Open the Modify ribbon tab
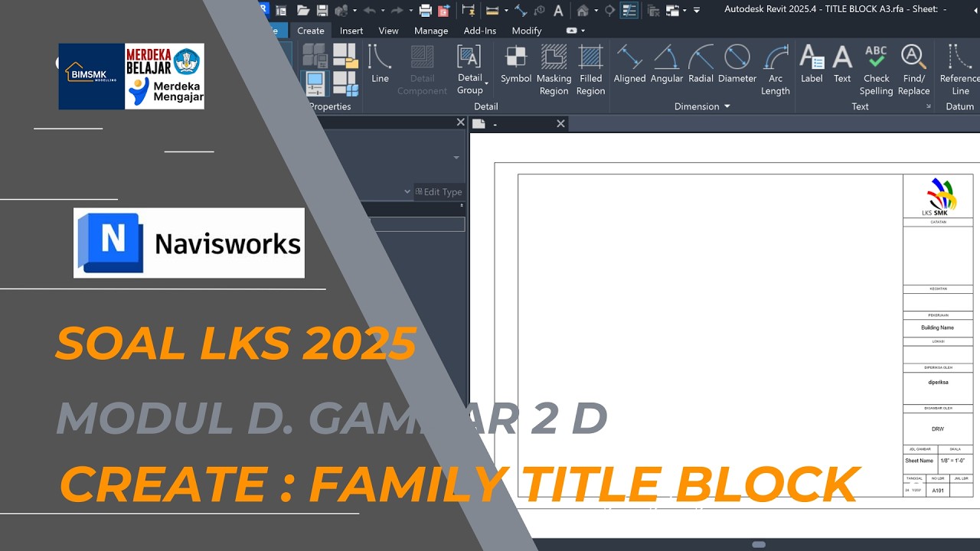The image size is (980, 551). [527, 31]
